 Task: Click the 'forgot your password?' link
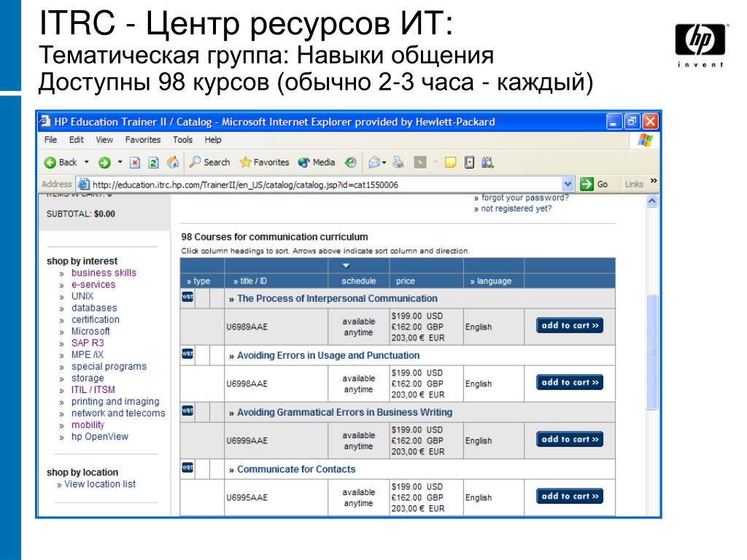(525, 198)
